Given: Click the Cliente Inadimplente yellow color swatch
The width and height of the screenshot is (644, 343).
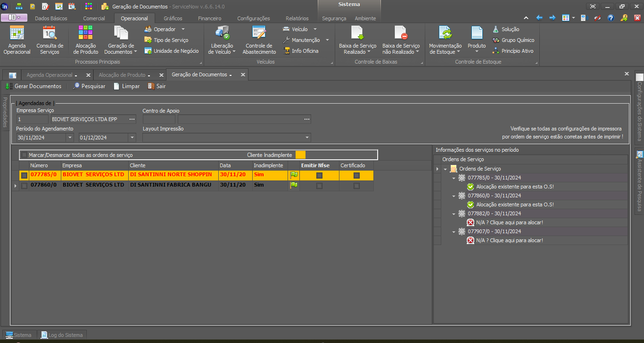Looking at the screenshot, I should (300, 155).
